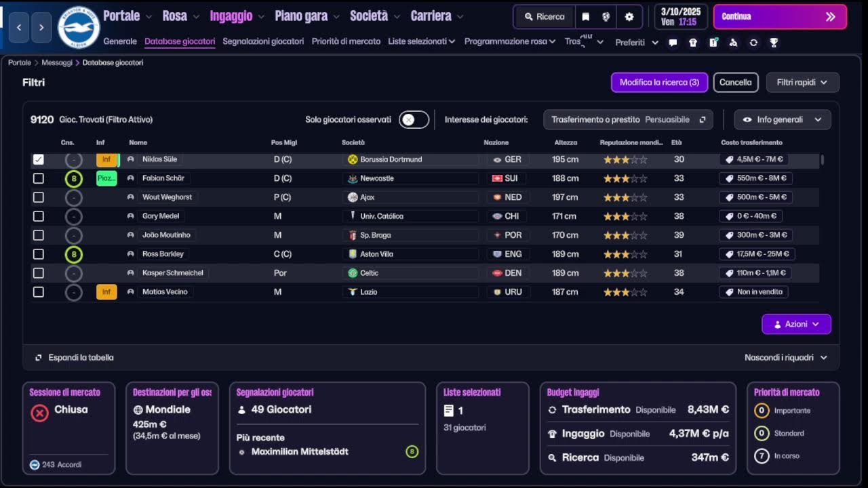
Task: Expand the Liste selezionati submenu
Action: click(x=422, y=41)
